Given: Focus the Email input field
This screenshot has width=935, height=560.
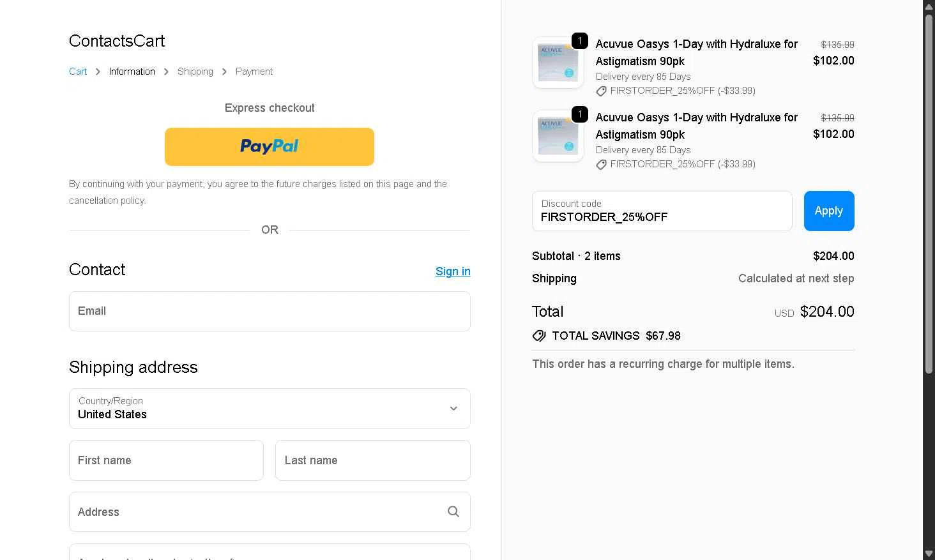Looking at the screenshot, I should pyautogui.click(x=270, y=311).
